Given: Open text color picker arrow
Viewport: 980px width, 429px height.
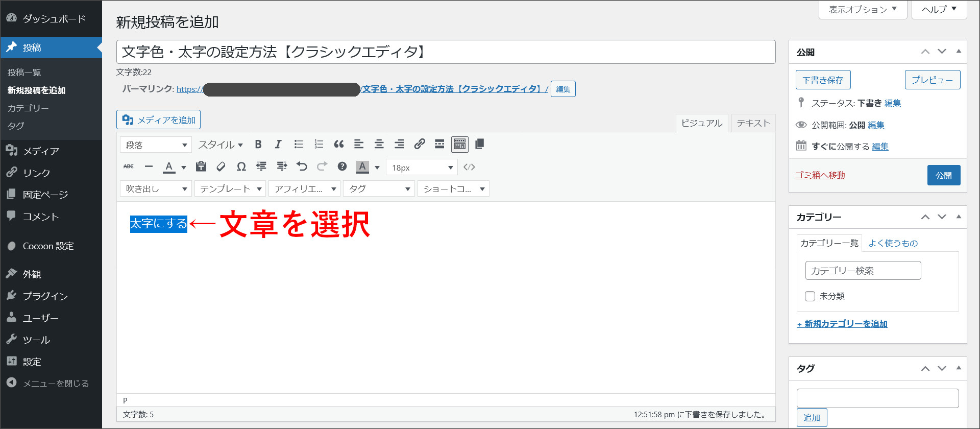Looking at the screenshot, I should coord(184,167).
